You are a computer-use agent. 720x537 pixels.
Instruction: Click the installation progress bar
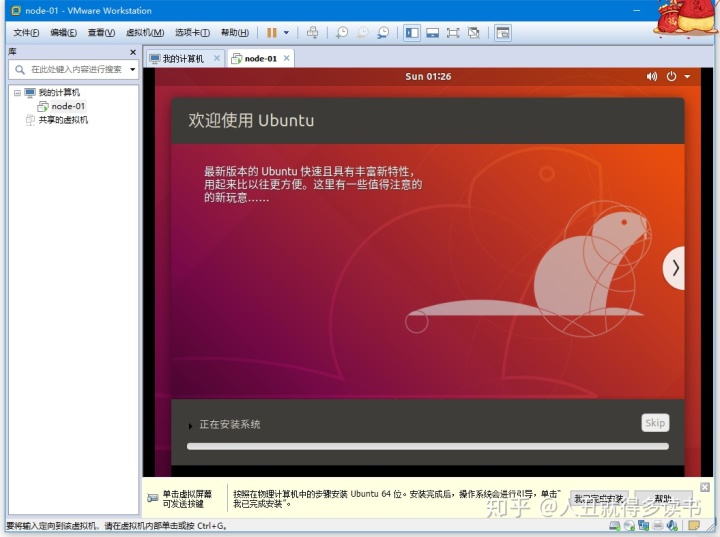pyautogui.click(x=428, y=446)
